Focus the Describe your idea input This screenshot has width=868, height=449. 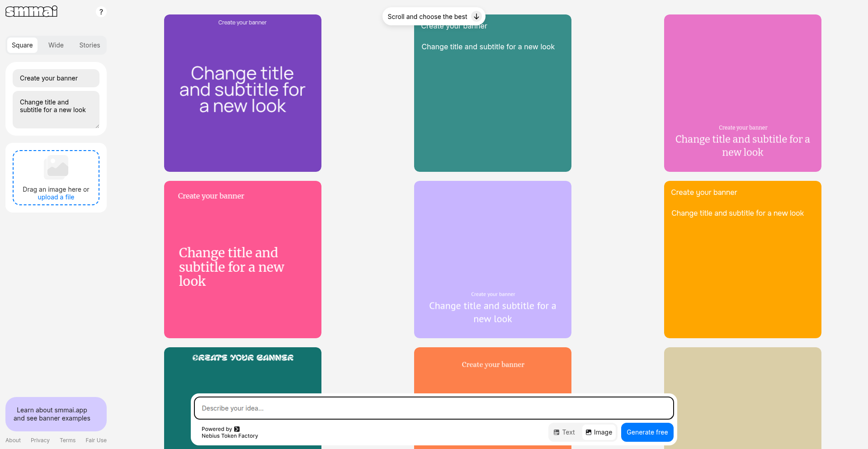point(434,408)
